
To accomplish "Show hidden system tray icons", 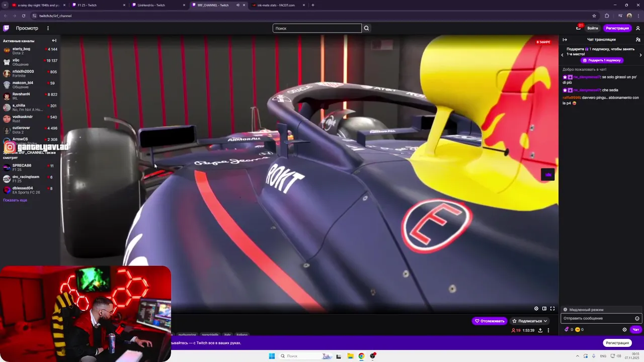I will (x=578, y=356).
